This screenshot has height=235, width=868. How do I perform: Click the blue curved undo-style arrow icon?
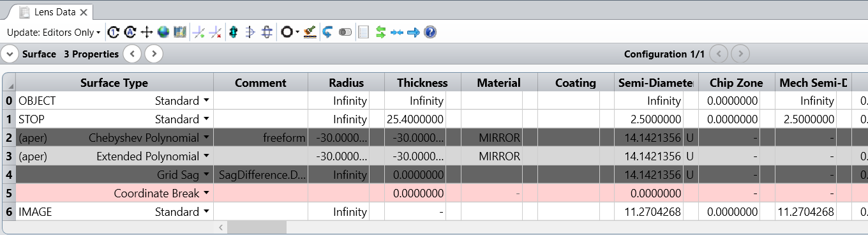(327, 32)
